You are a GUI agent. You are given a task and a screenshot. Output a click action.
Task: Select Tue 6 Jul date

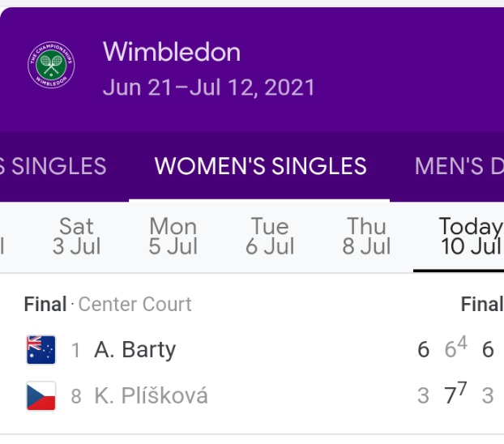(269, 236)
